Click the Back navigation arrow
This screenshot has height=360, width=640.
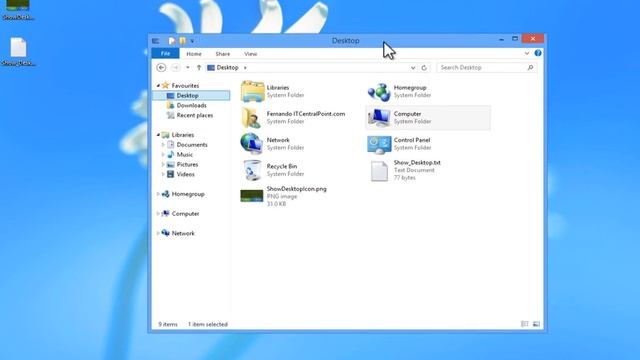161,67
